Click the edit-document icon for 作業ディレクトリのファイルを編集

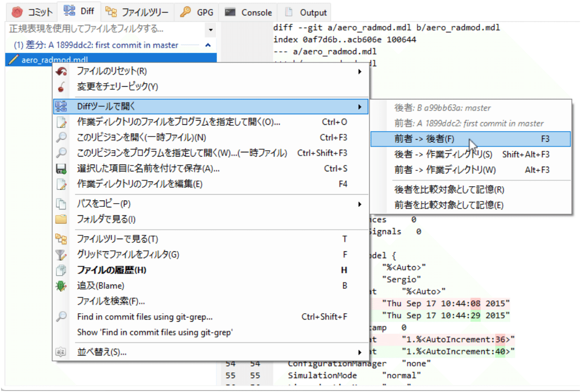[x=61, y=184]
